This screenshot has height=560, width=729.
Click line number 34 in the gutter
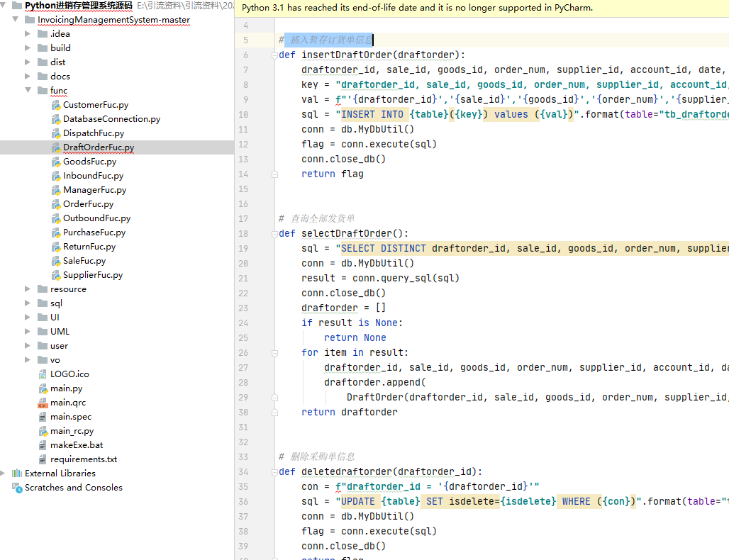(243, 472)
